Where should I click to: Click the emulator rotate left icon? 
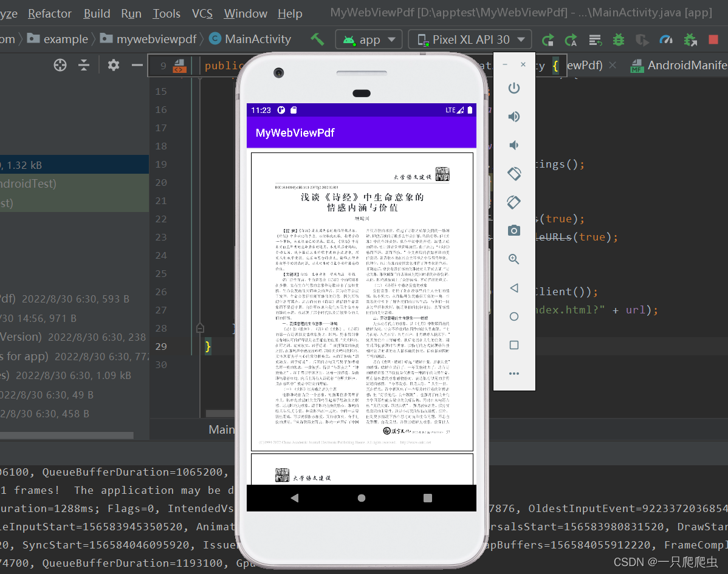point(514,174)
